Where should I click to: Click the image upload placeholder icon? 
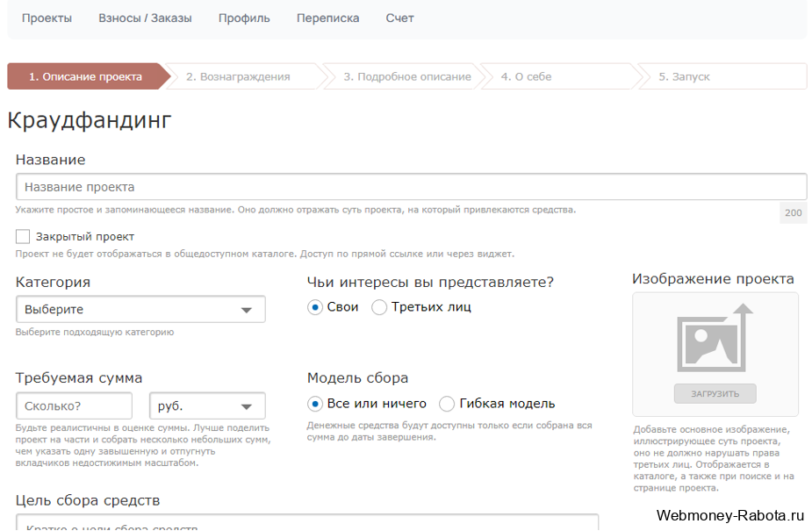(x=715, y=337)
